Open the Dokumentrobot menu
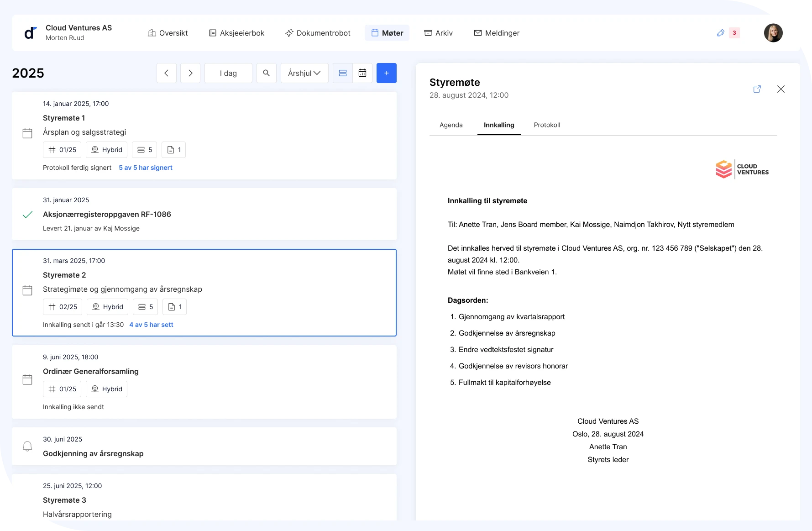 pos(318,33)
